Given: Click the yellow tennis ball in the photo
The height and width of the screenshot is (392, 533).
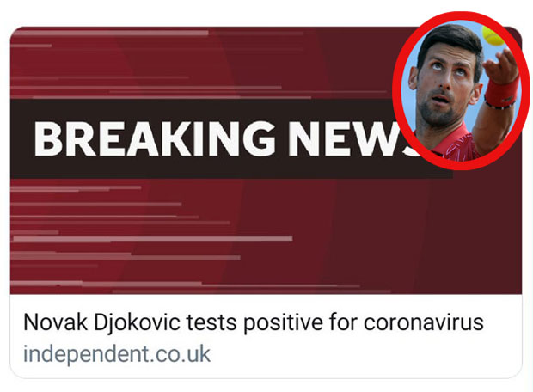Looking at the screenshot, I should [493, 35].
